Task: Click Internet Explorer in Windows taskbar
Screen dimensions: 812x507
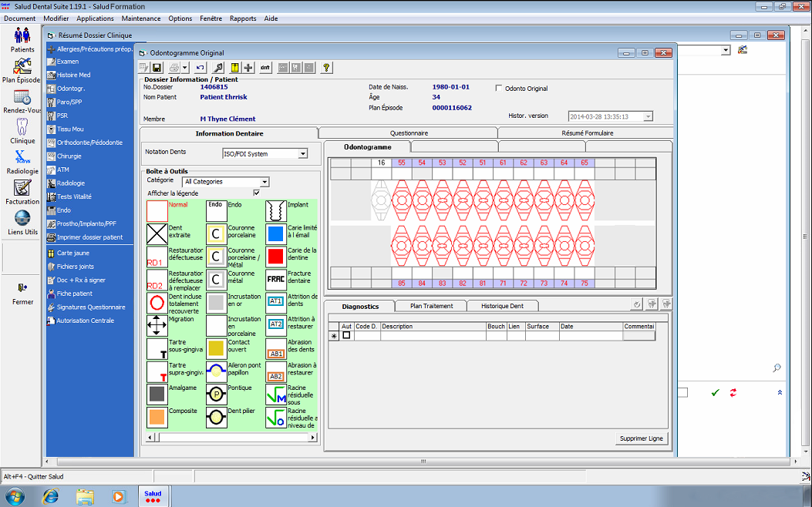Action: (50, 497)
